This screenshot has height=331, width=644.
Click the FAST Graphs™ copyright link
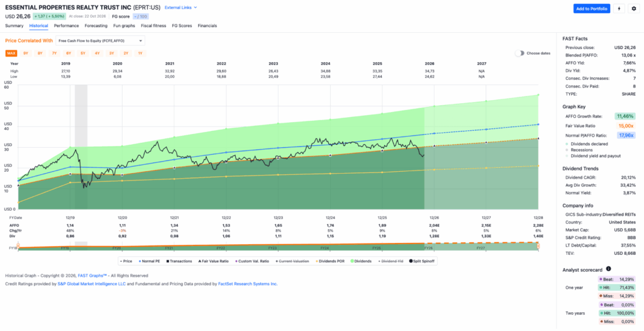92,276
